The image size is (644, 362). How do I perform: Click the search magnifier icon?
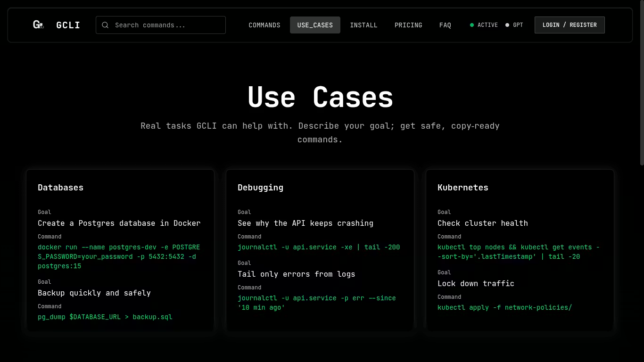(x=105, y=25)
